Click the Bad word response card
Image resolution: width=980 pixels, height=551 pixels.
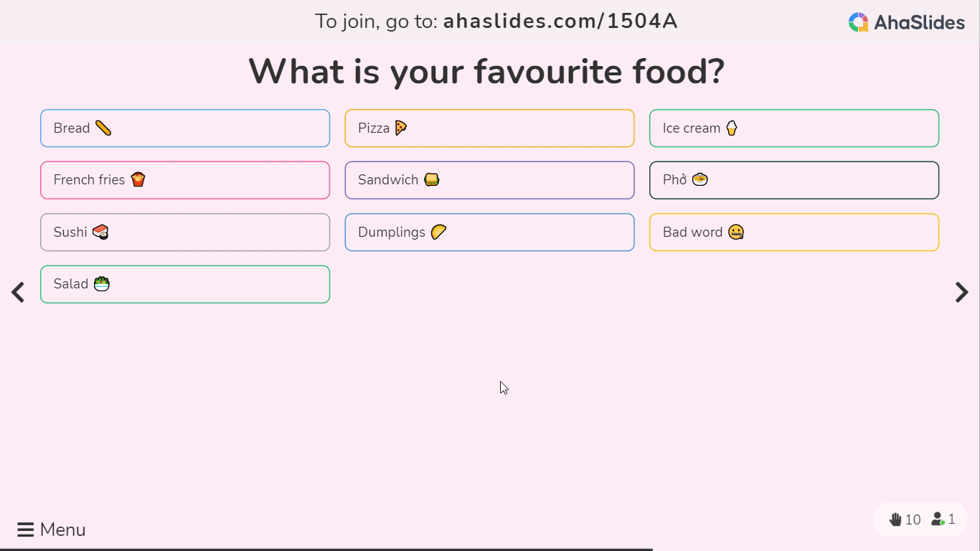pyautogui.click(x=794, y=232)
